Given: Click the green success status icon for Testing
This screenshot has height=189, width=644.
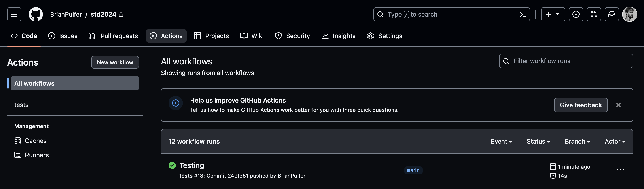Looking at the screenshot, I should [172, 165].
